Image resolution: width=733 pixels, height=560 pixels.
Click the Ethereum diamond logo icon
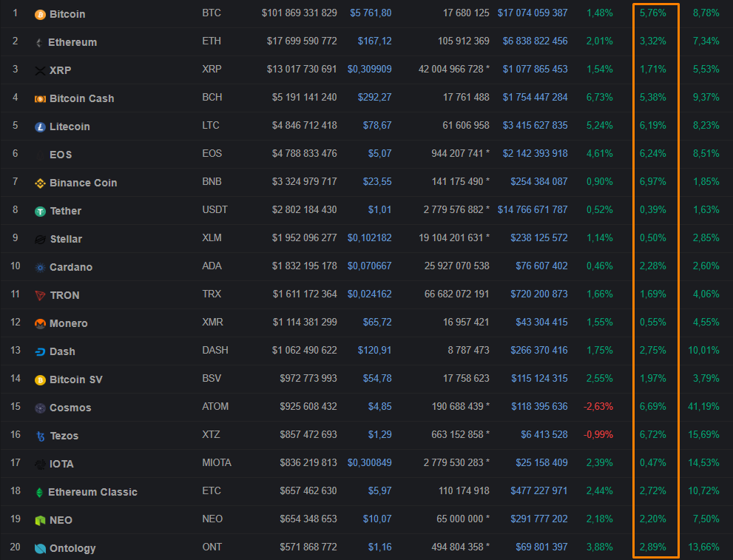click(39, 43)
